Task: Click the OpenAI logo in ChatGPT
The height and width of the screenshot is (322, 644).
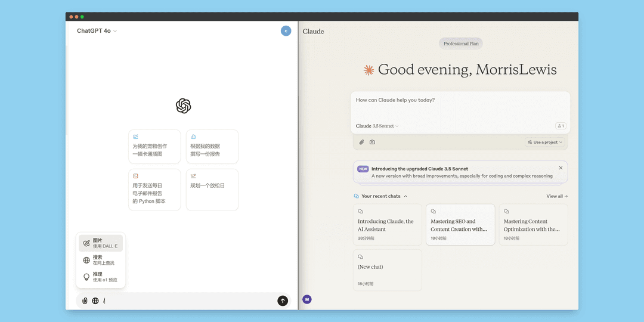Action: pyautogui.click(x=183, y=106)
